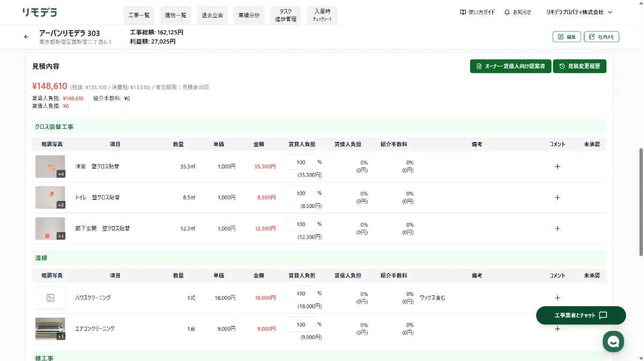Focus the 賃貸人負担 percent field for 洋室
The height and width of the screenshot is (361, 644).
click(301, 162)
